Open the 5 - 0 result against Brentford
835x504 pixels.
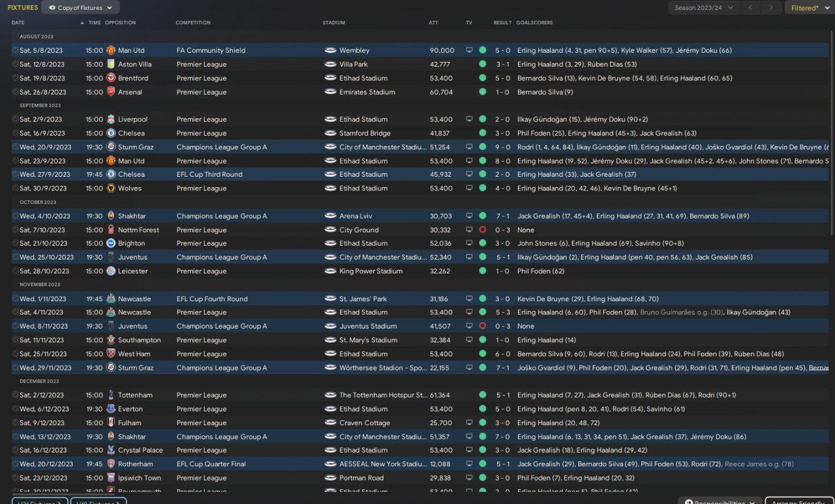point(502,78)
